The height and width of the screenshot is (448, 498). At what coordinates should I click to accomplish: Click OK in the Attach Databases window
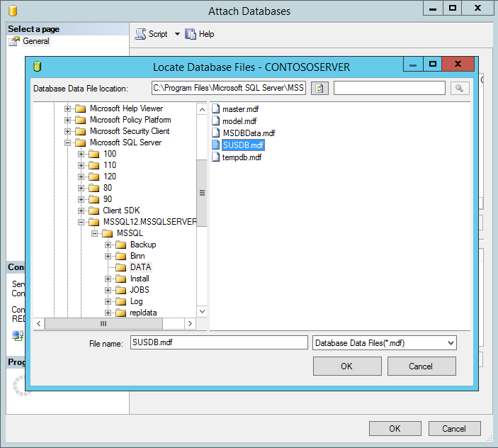(x=395, y=429)
